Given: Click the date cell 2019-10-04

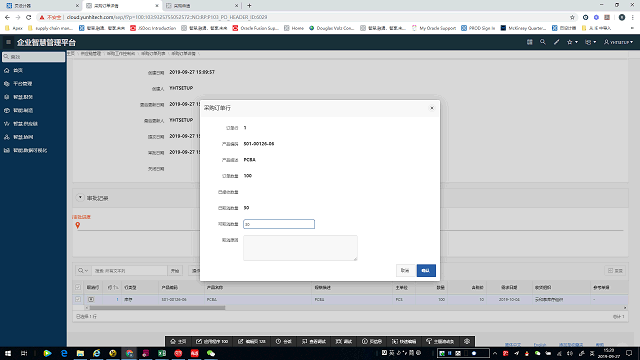Looking at the screenshot, I should pos(510,299).
